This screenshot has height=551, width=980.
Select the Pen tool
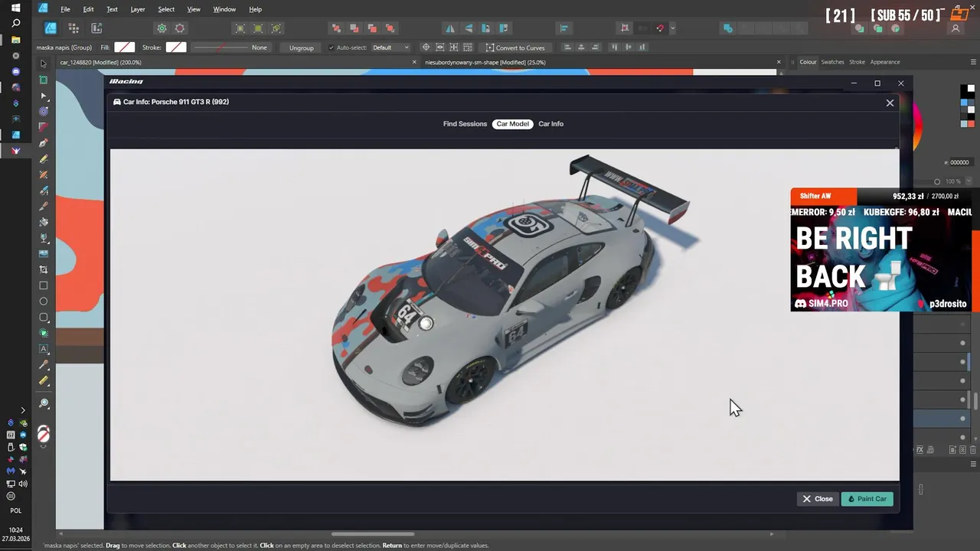click(x=44, y=143)
